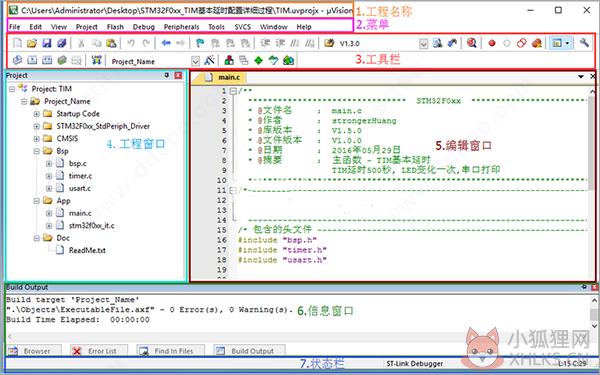Open the Flash menu
This screenshot has width=600, height=375.
click(115, 27)
